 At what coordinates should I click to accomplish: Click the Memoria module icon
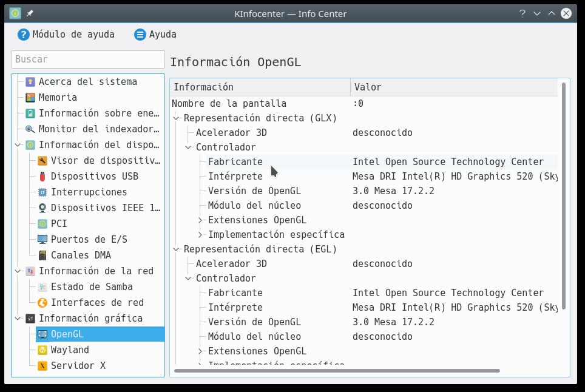(30, 97)
